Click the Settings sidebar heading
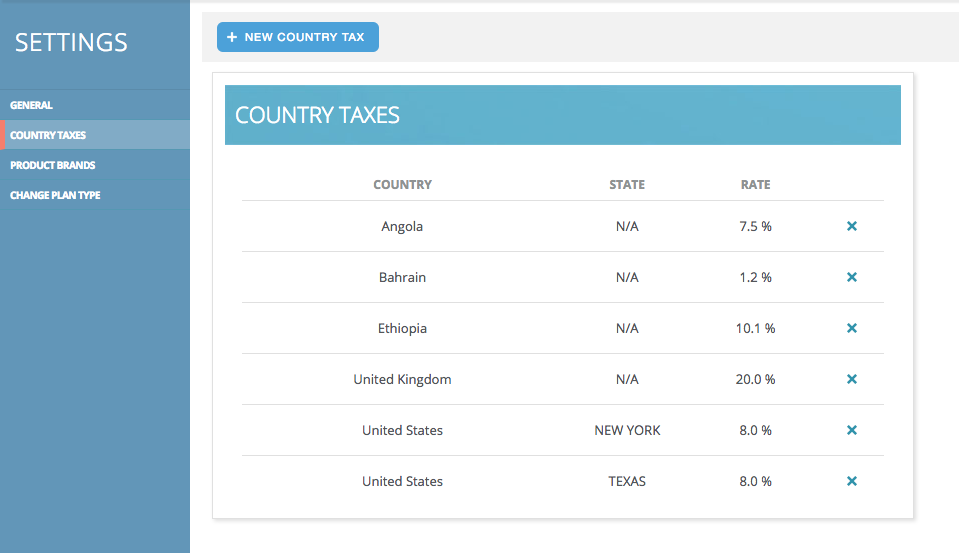Image resolution: width=959 pixels, height=553 pixels. point(71,43)
